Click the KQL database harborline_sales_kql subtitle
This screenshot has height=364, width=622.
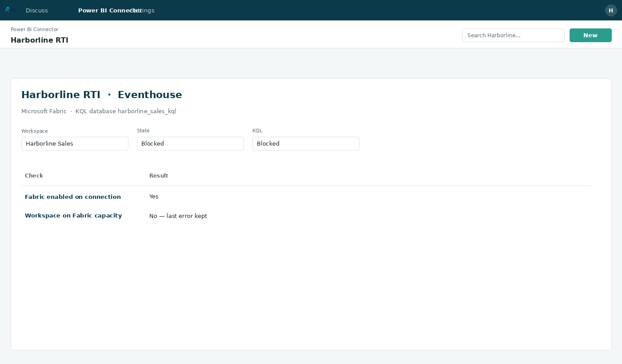click(126, 111)
